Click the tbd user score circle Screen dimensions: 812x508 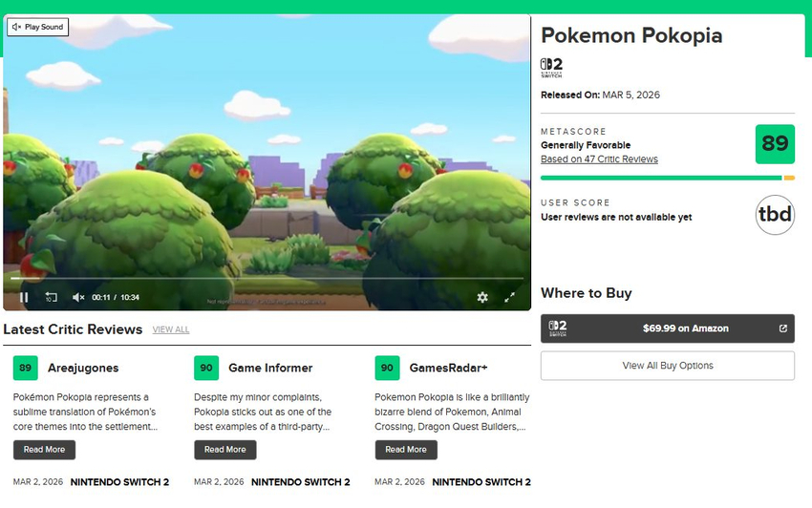click(774, 215)
